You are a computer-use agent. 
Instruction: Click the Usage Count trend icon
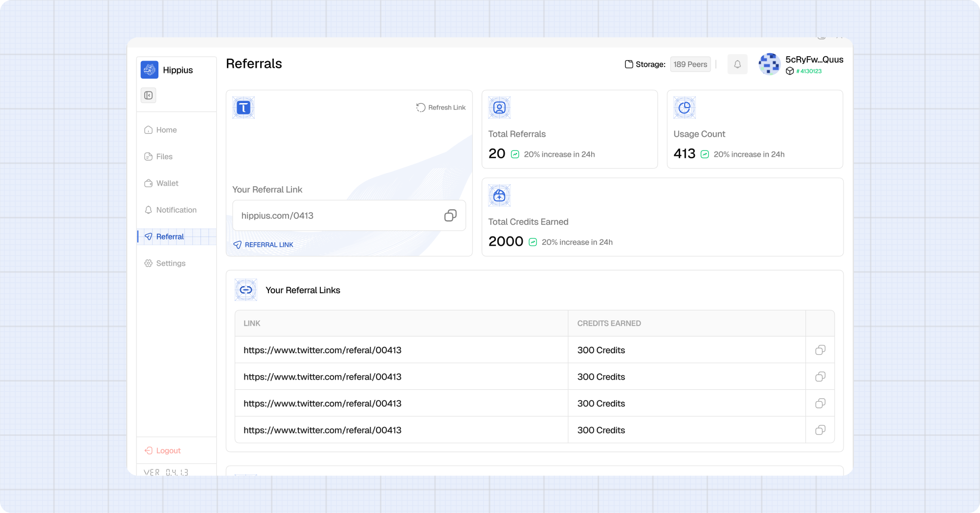pos(705,154)
